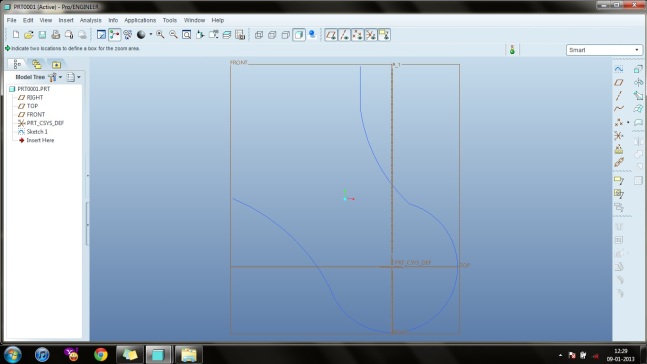Open the Edit menu

coord(28,20)
